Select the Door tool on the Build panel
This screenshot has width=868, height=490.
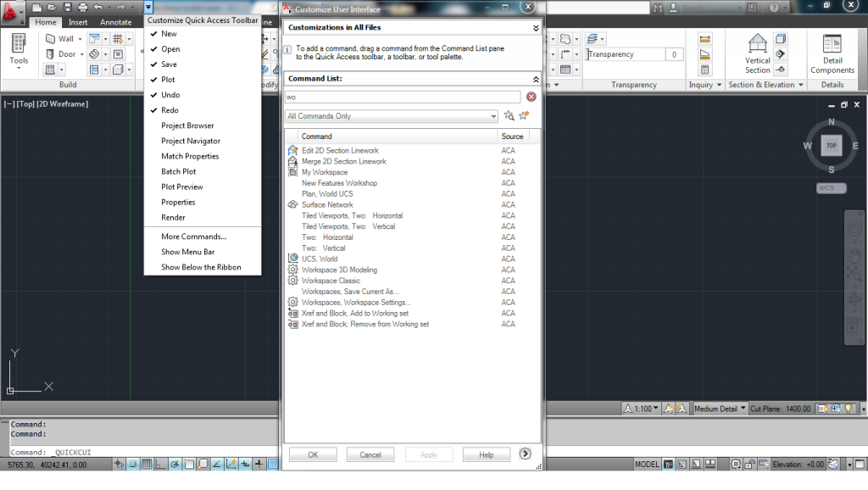tap(61, 54)
